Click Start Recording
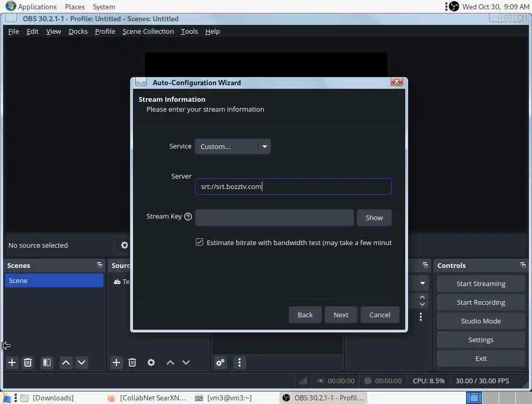532x404 pixels. pos(481,303)
